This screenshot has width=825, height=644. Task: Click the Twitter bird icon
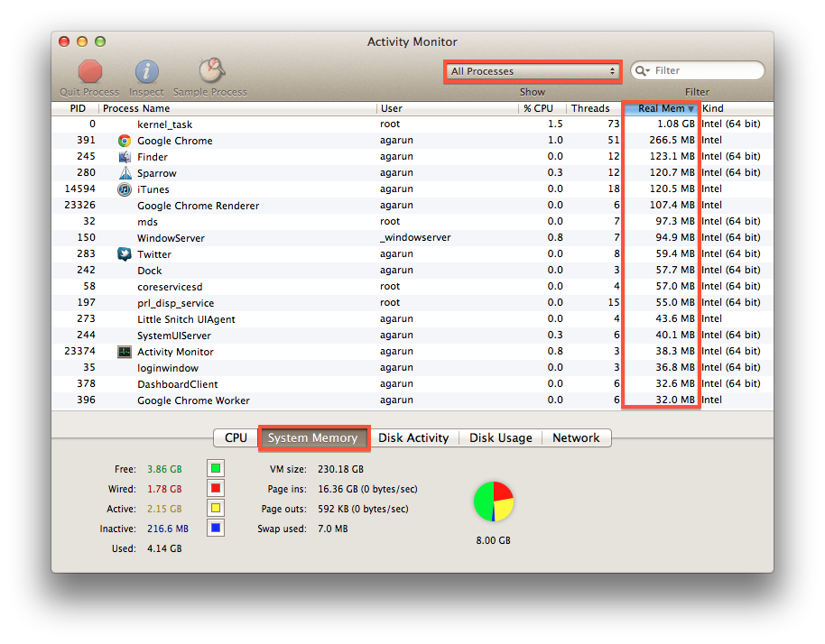[x=125, y=254]
